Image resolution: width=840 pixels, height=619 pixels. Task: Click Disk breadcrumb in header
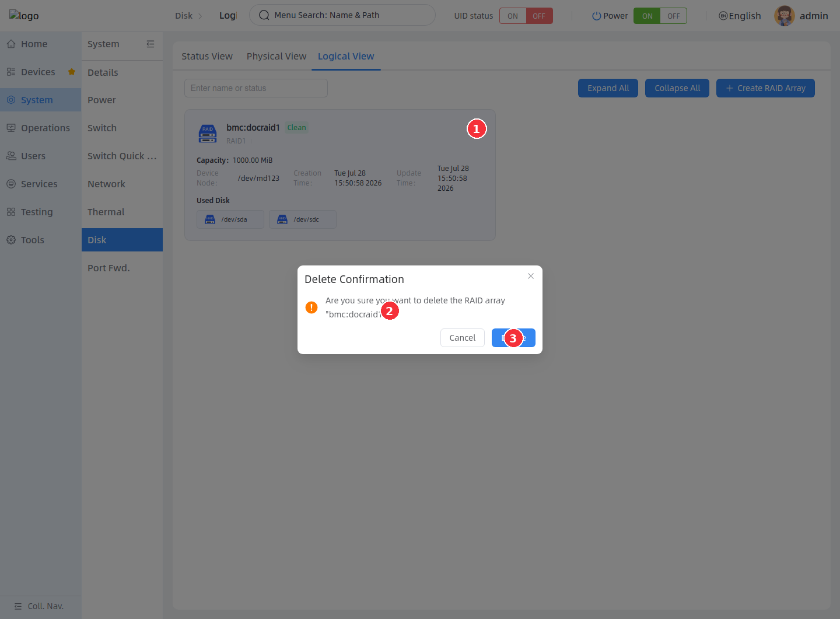coord(184,16)
